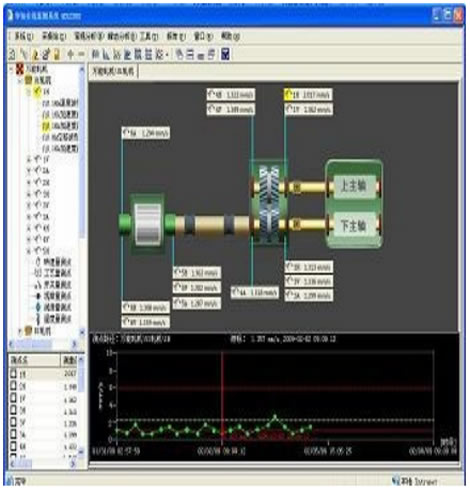Screen dimensions: 470x491
Task: Click the first column header of measurement list
Action: [34, 360]
